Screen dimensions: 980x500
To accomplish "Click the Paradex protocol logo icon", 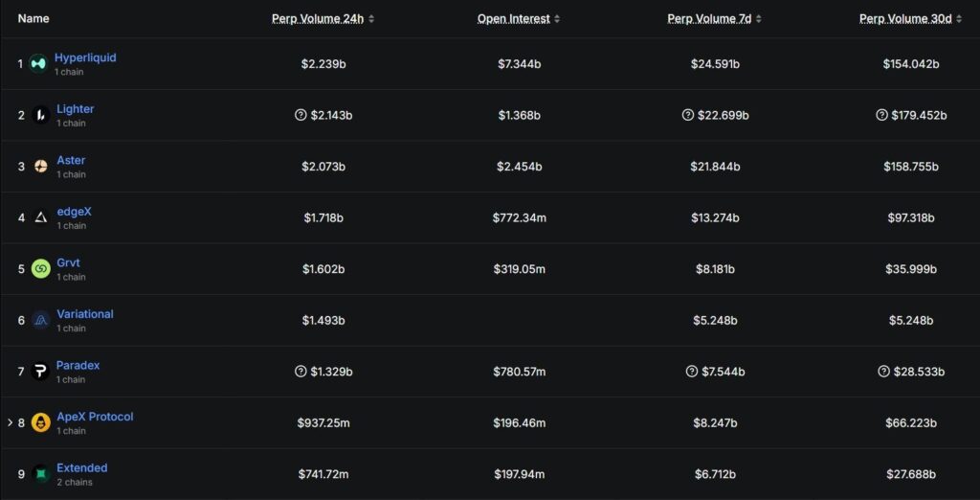I will (40, 372).
